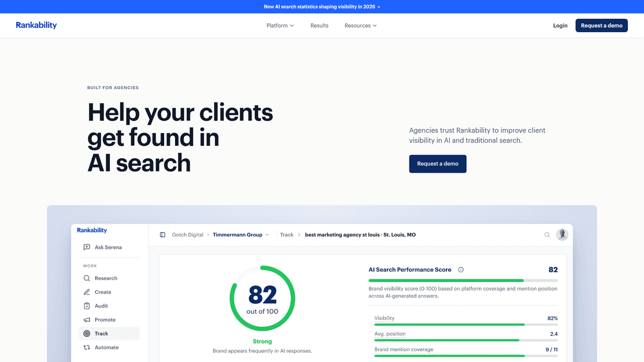Click the AI Search Performance Score progress bar
Screen dimensions: 644x362
click(463, 280)
